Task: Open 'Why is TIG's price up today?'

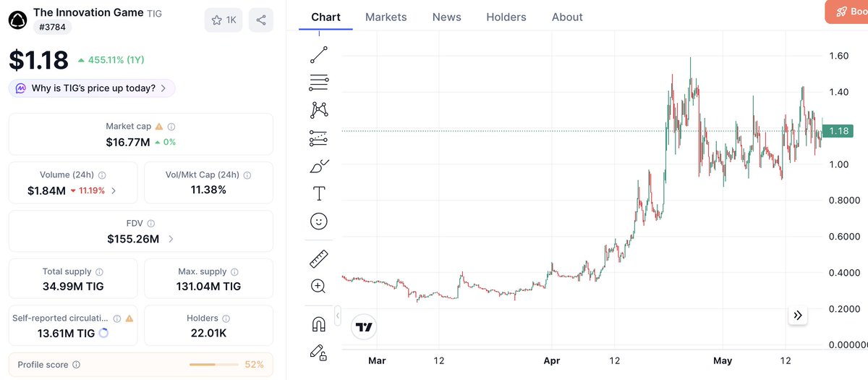Action: [x=92, y=88]
